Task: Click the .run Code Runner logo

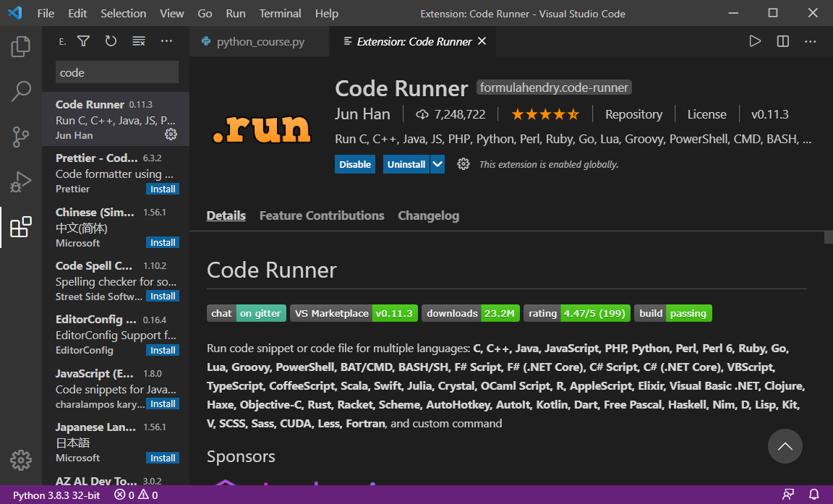Action: (261, 129)
